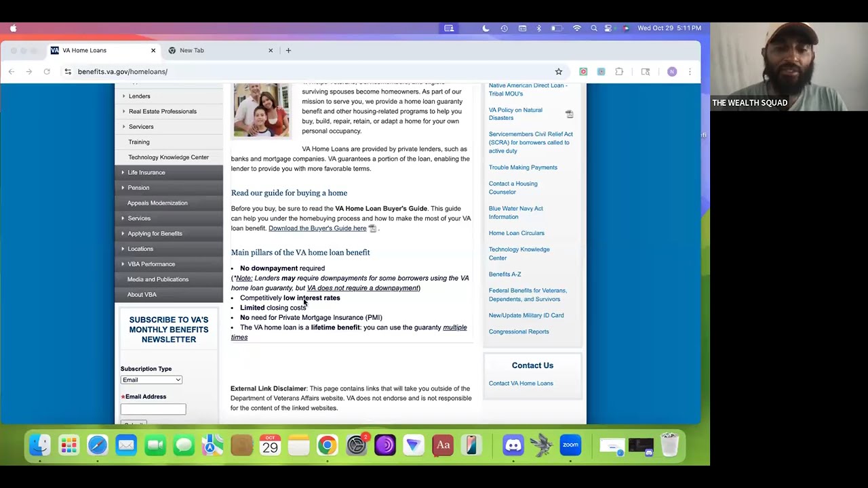Open Bluetooth menu bar icon
This screenshot has height=488, width=868.
point(539,28)
